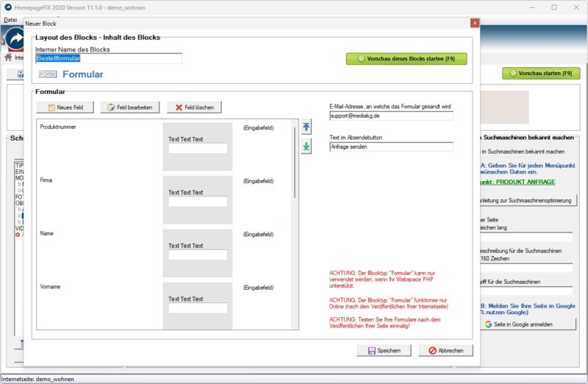The width and height of the screenshot is (588, 384).
Task: Select the Produktnummer field row
Action: pyautogui.click(x=164, y=146)
